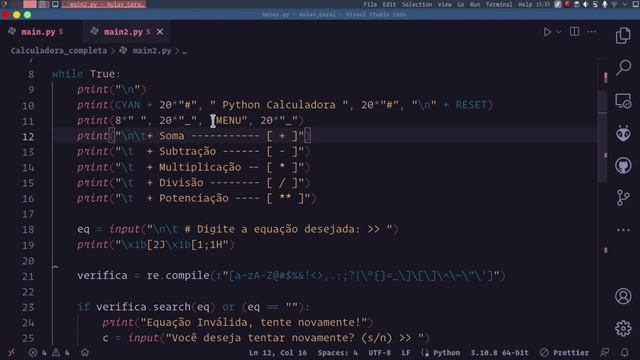Click the warnings count in status bar
Viewport: 640px width, 360px height.
pos(60,353)
